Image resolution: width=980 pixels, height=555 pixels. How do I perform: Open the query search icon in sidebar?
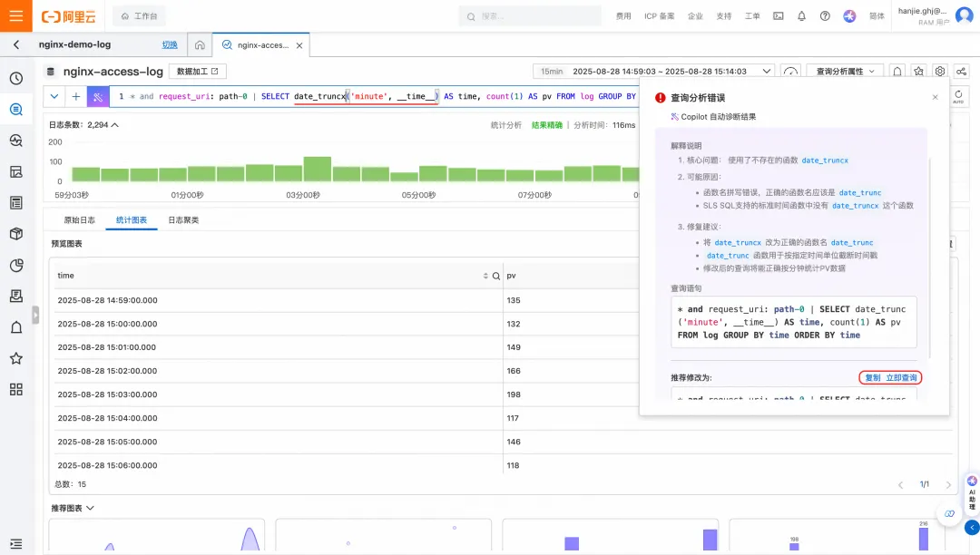click(16, 109)
